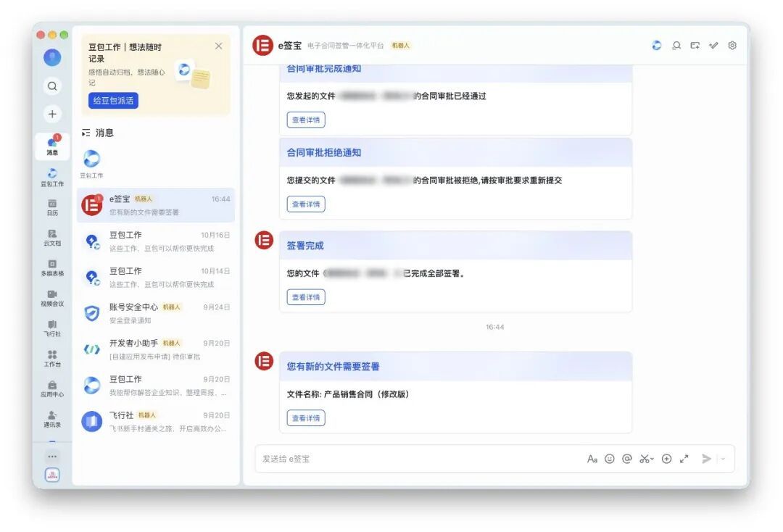
Task: Click e签宝 avatar beside 签署完成 message
Action: tap(264, 240)
